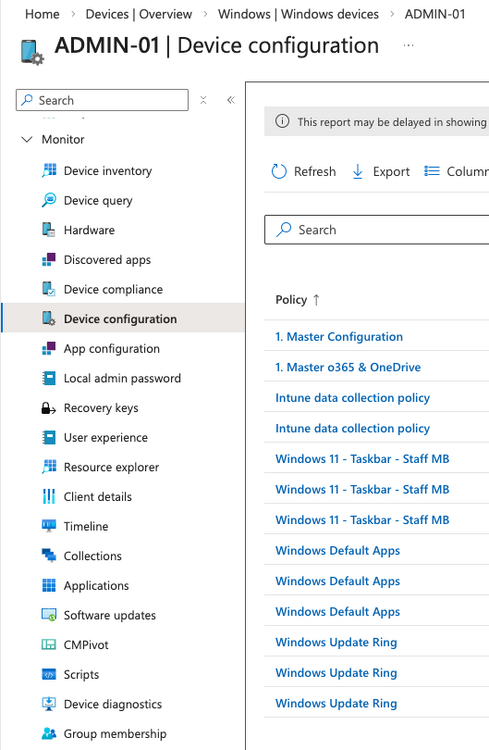Image resolution: width=489 pixels, height=750 pixels.
Task: Open the ellipsis menu beside the title
Action: click(408, 45)
